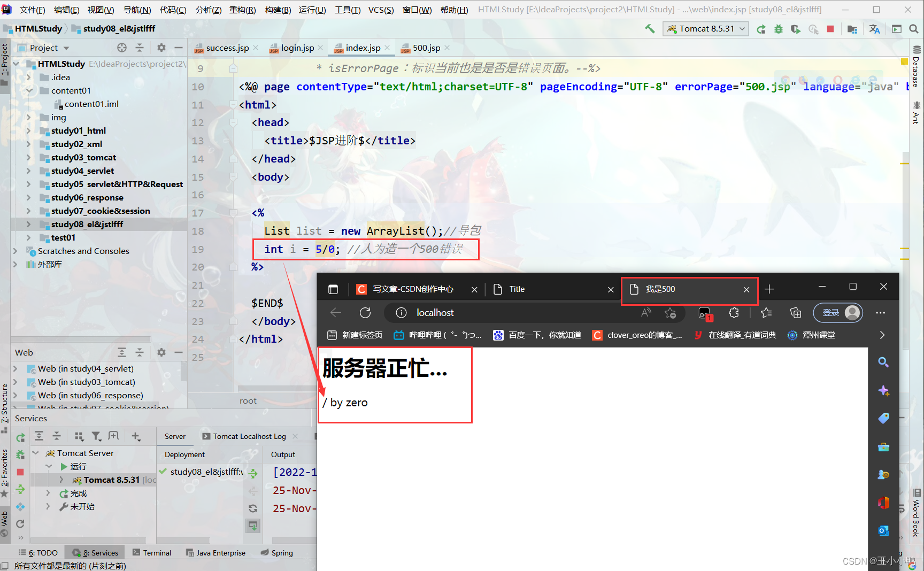Open the 重构(R) menu
The width and height of the screenshot is (924, 571).
tap(243, 10)
